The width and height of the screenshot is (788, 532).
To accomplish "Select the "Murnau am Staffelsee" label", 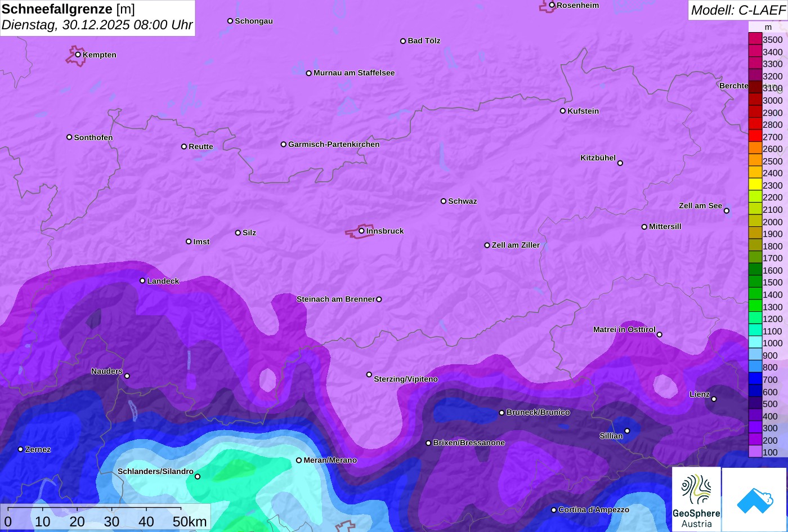I will [354, 73].
